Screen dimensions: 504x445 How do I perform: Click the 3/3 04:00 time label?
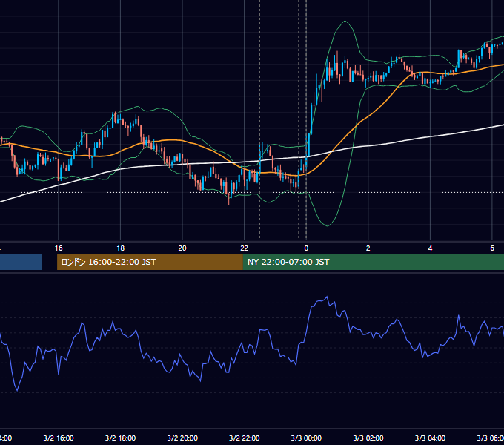[x=430, y=438]
